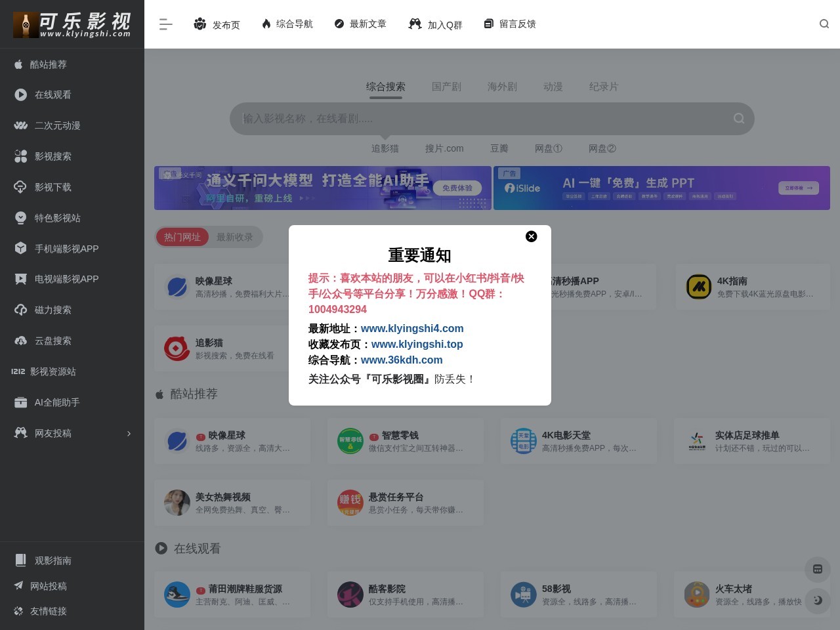The width and height of the screenshot is (840, 630).
Task: Open 莆田潮牌鞋服货源 card
Action: pos(232,595)
